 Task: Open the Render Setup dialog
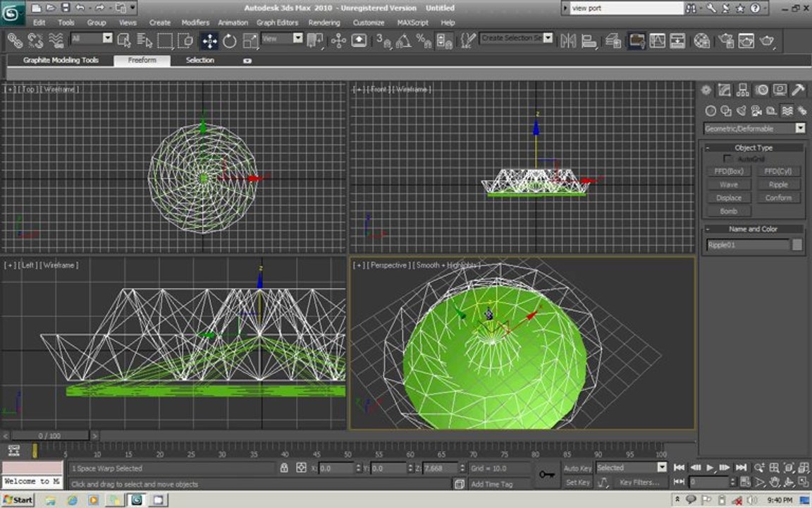point(726,40)
